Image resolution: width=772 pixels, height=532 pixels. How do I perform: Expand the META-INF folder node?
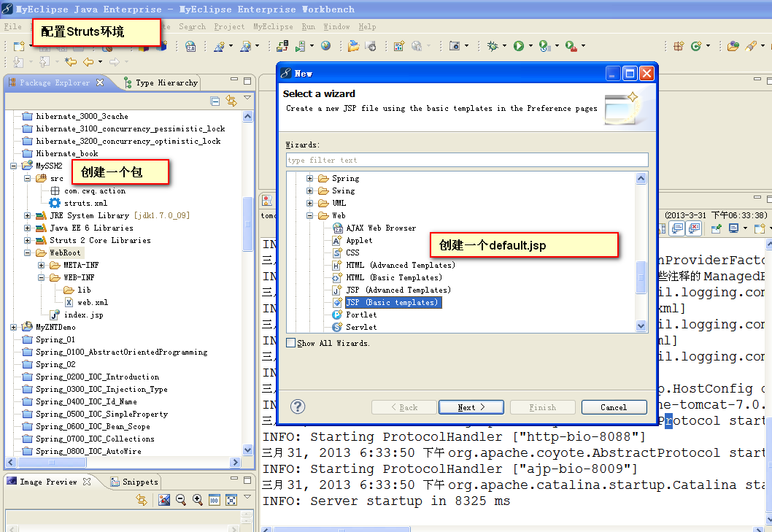click(x=42, y=265)
